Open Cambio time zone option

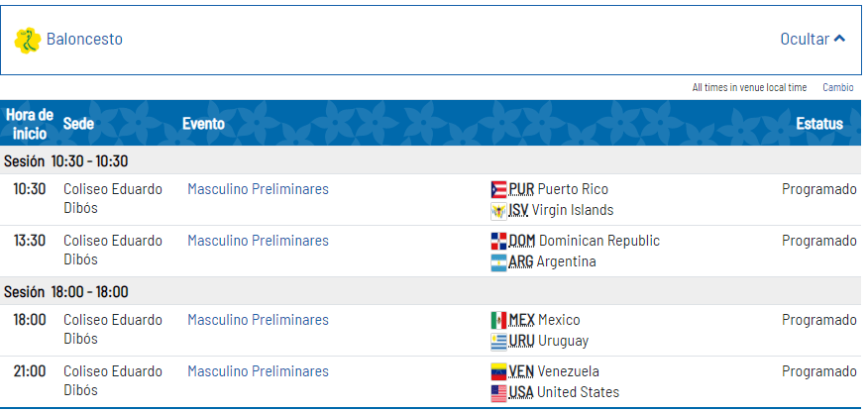point(838,87)
